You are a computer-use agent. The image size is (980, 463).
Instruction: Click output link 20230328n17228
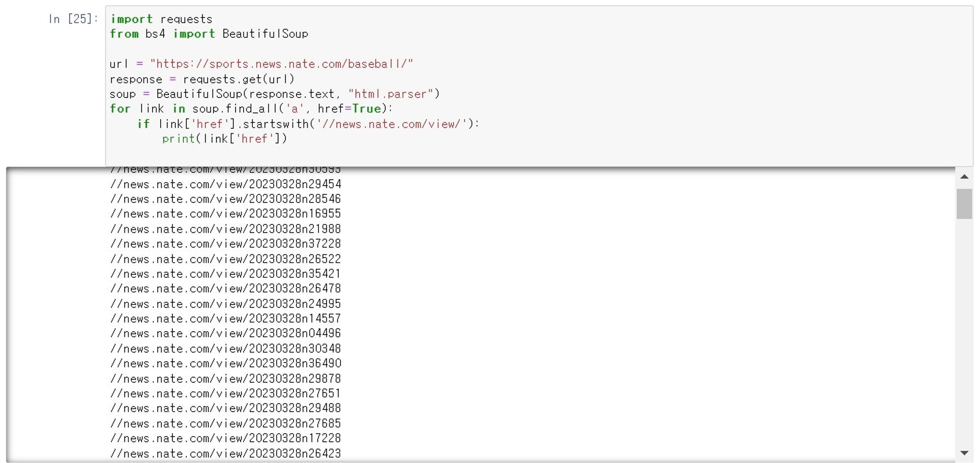226,438
